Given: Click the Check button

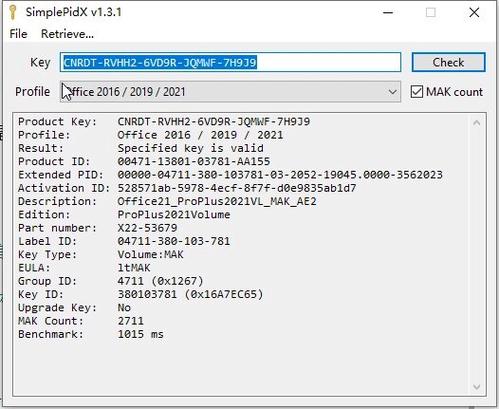Looking at the screenshot, I should coord(448,62).
